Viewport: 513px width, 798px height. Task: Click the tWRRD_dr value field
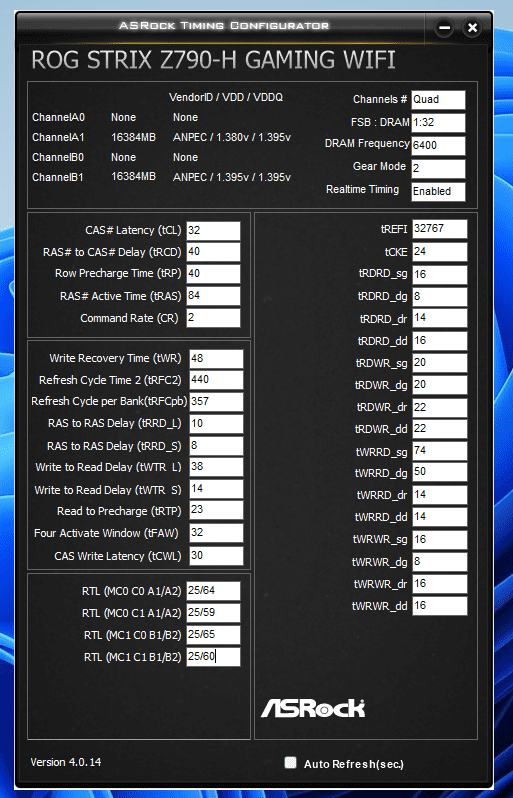pos(439,495)
